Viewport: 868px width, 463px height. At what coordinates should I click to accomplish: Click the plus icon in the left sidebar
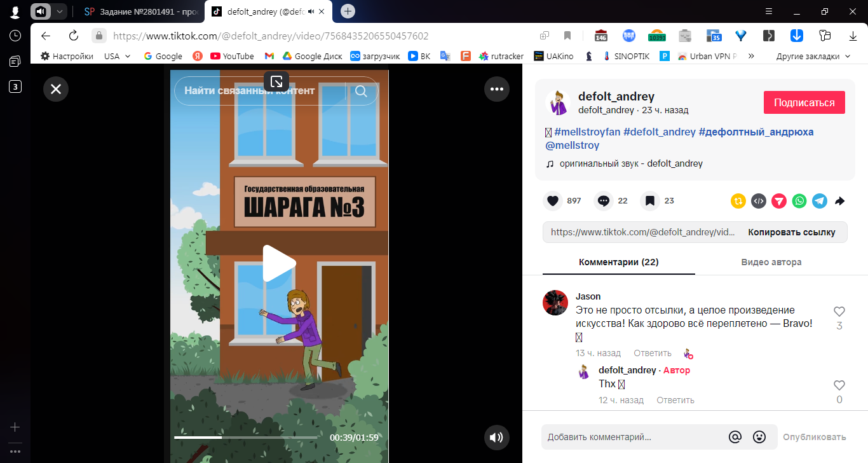point(15,427)
